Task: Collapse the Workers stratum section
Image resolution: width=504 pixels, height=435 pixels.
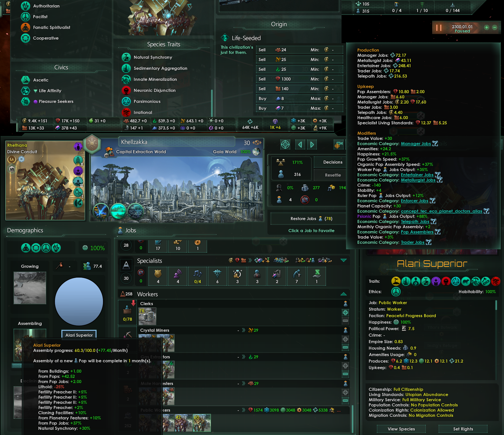Action: pyautogui.click(x=343, y=294)
